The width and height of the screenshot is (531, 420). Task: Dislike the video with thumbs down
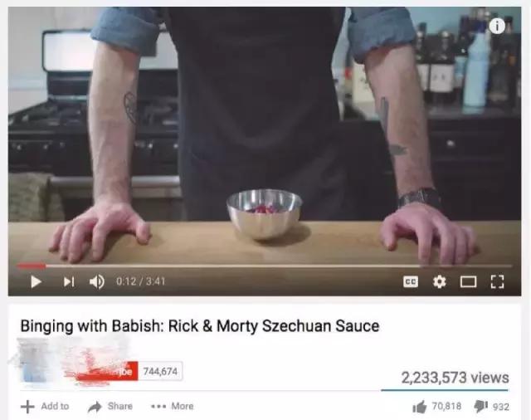pos(481,406)
